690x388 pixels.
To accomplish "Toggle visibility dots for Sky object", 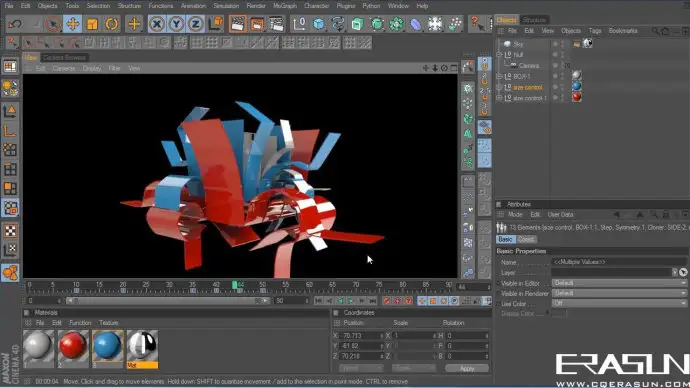I will point(562,44).
